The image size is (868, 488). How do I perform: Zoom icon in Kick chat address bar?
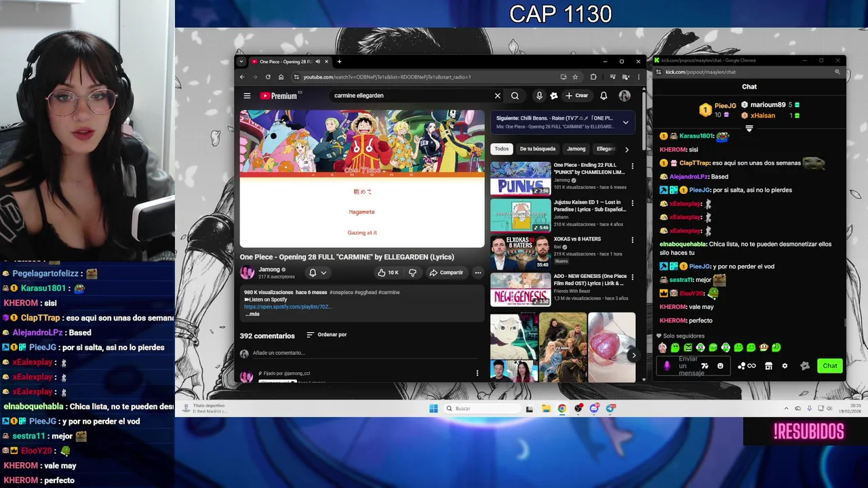coord(837,72)
